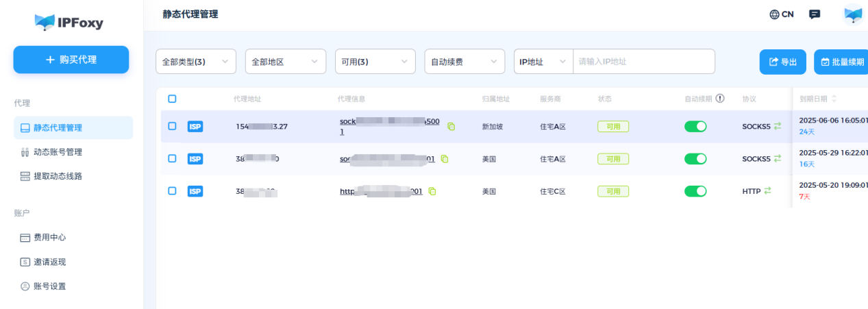This screenshot has height=309, width=868.
Task: Open the chat message icon in header
Action: 815,14
